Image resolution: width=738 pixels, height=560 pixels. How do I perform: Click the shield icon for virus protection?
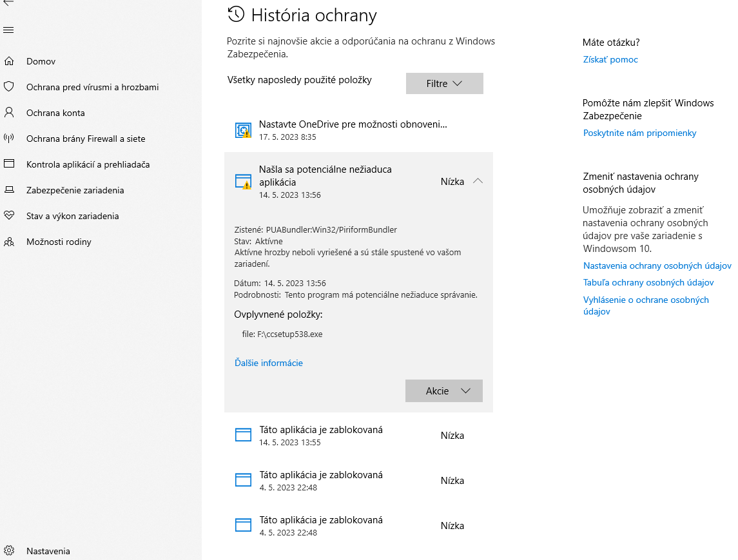pyautogui.click(x=9, y=87)
